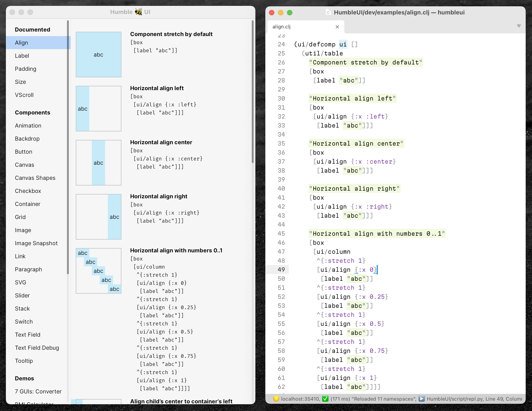
Task: Click the yellow minimize button on editor window
Action: [281, 13]
